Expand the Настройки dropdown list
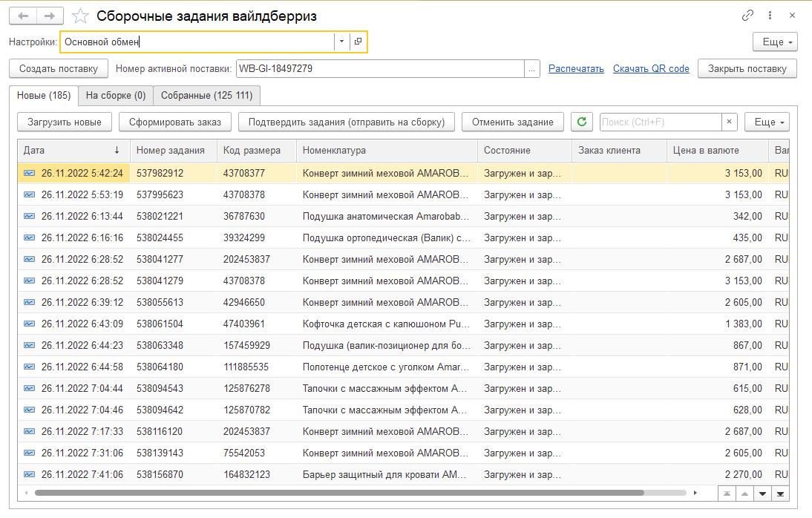 [x=341, y=42]
